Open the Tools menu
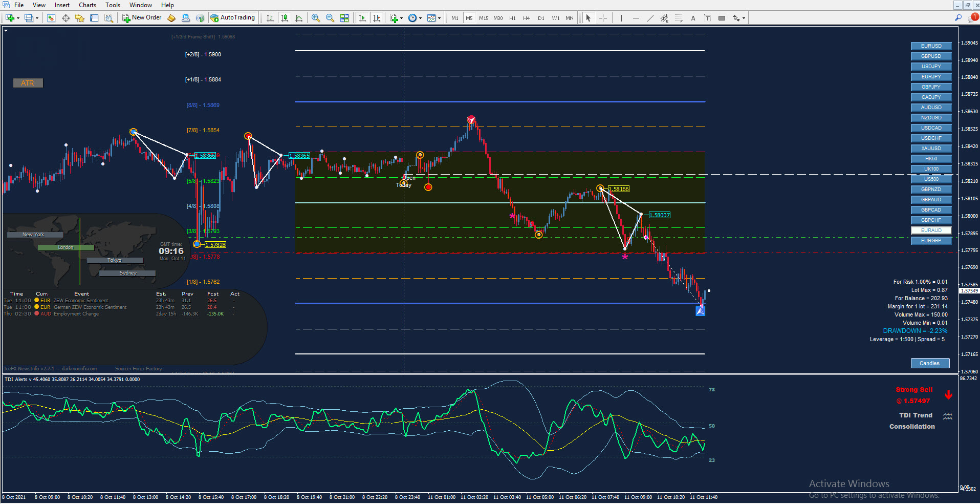The height and width of the screenshot is (504, 980). pos(113,5)
